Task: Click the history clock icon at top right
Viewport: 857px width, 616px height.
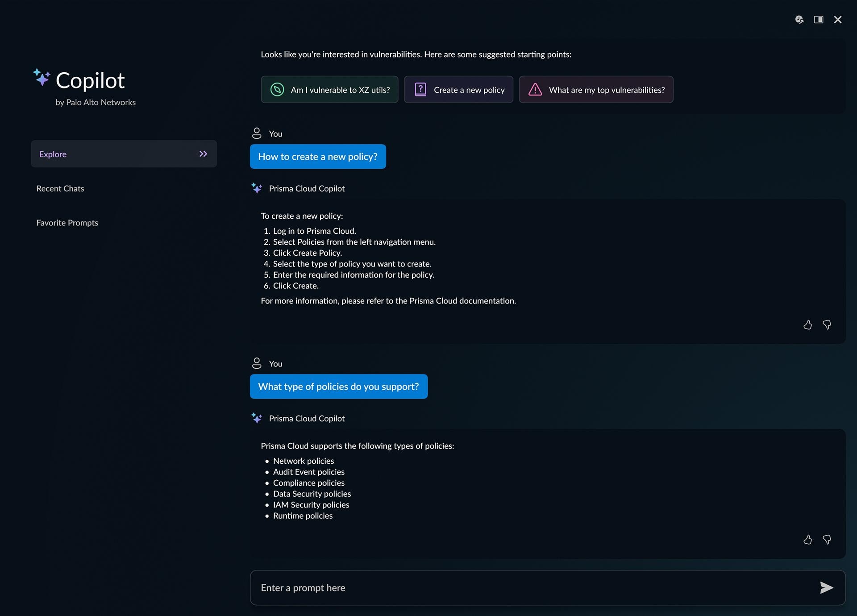Action: (x=799, y=20)
